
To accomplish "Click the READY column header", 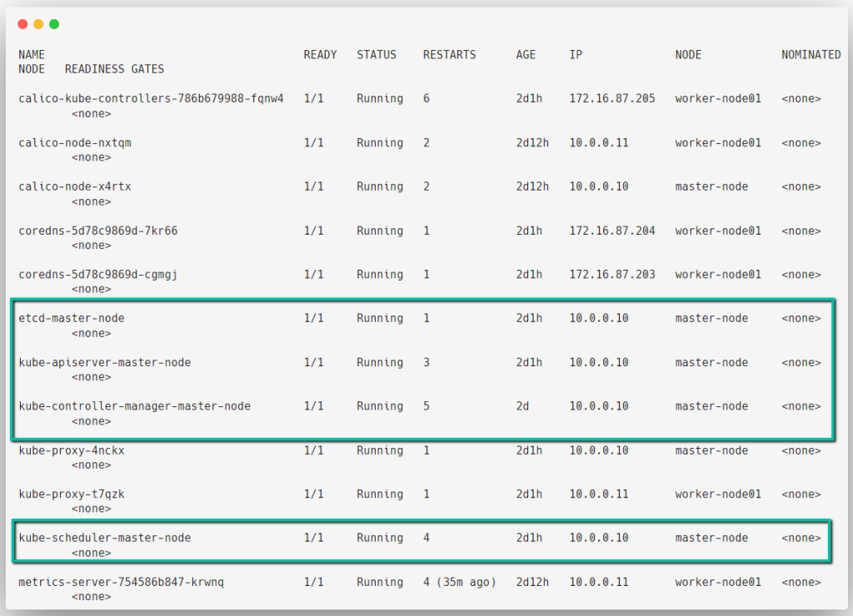I will 320,54.
